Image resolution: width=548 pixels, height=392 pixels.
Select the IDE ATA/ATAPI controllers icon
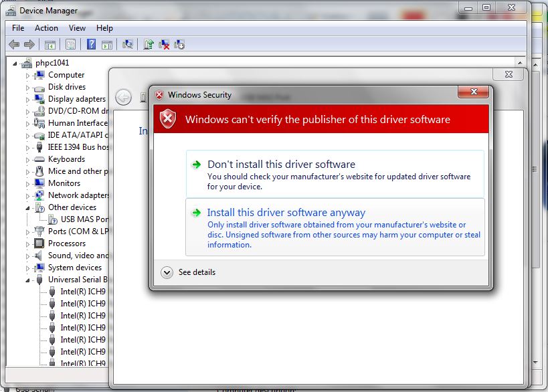coord(39,136)
